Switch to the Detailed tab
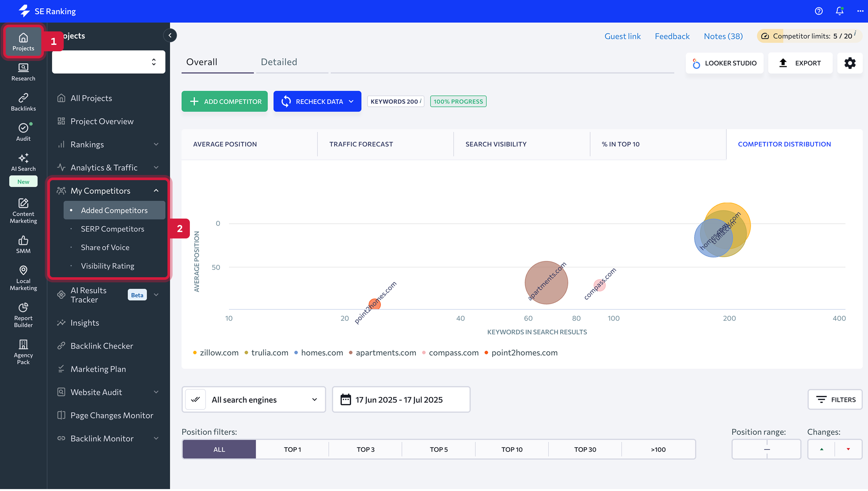 click(x=279, y=62)
